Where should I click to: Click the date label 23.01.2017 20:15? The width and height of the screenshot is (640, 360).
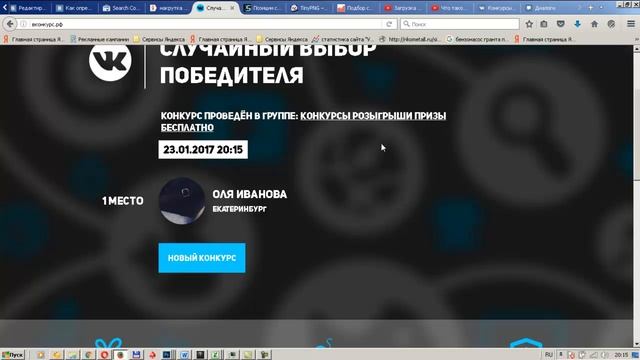(203, 150)
